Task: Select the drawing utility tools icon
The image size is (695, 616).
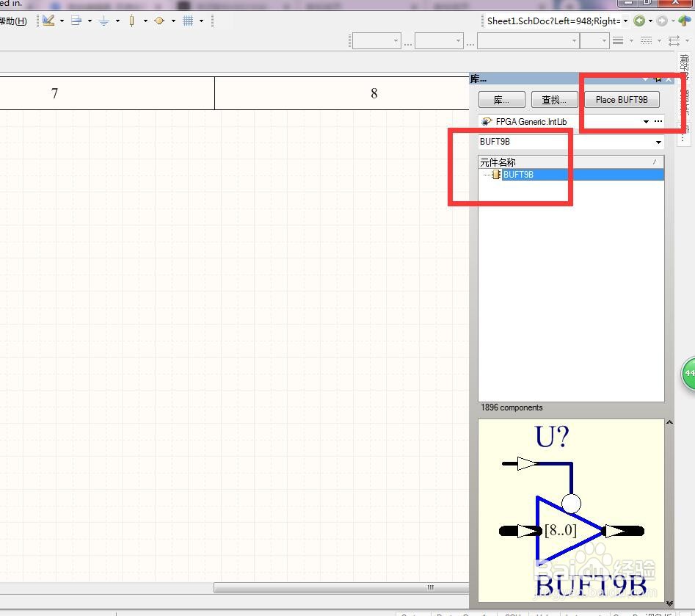Action: pyautogui.click(x=48, y=21)
